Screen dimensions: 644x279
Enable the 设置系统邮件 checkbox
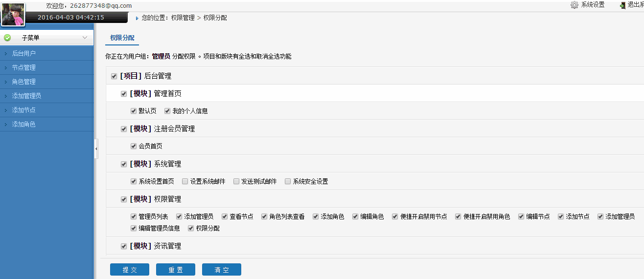185,181
